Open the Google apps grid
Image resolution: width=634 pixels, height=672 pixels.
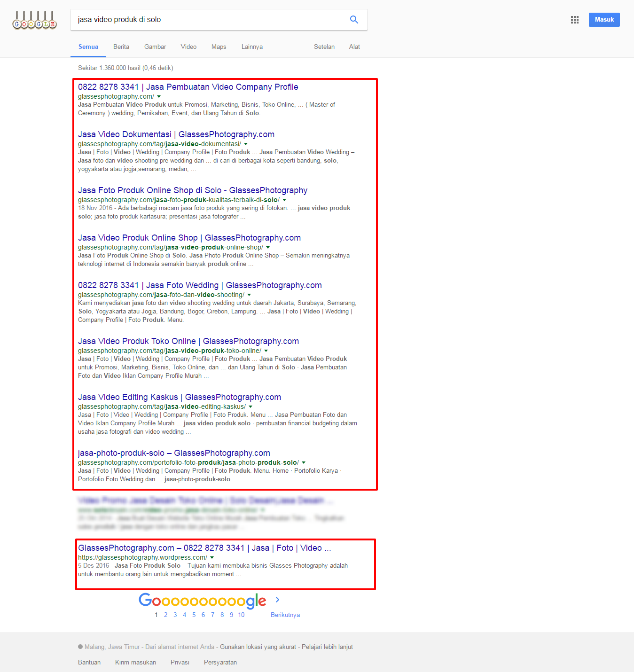click(x=575, y=20)
